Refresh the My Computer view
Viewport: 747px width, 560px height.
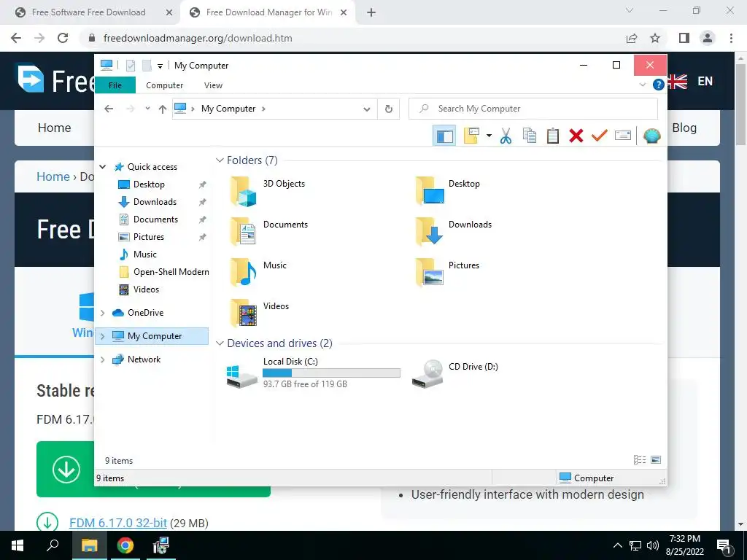388,109
